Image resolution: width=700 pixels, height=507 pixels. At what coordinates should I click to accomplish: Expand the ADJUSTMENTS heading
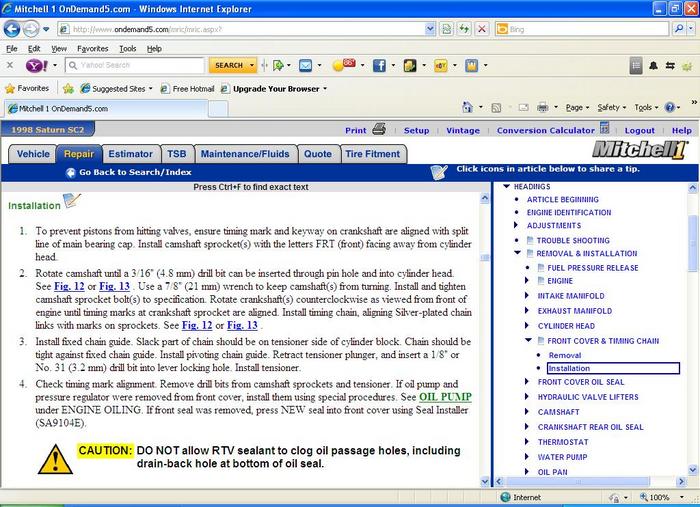[516, 225]
